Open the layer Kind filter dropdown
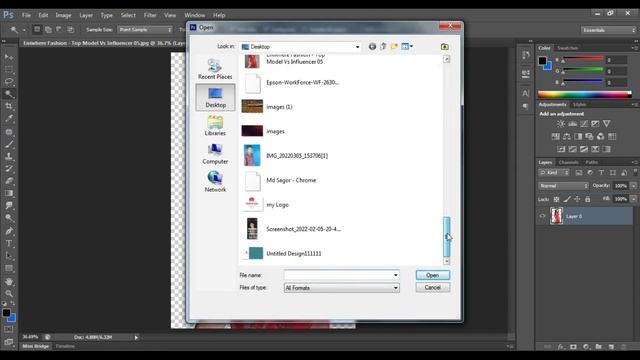 click(554, 173)
